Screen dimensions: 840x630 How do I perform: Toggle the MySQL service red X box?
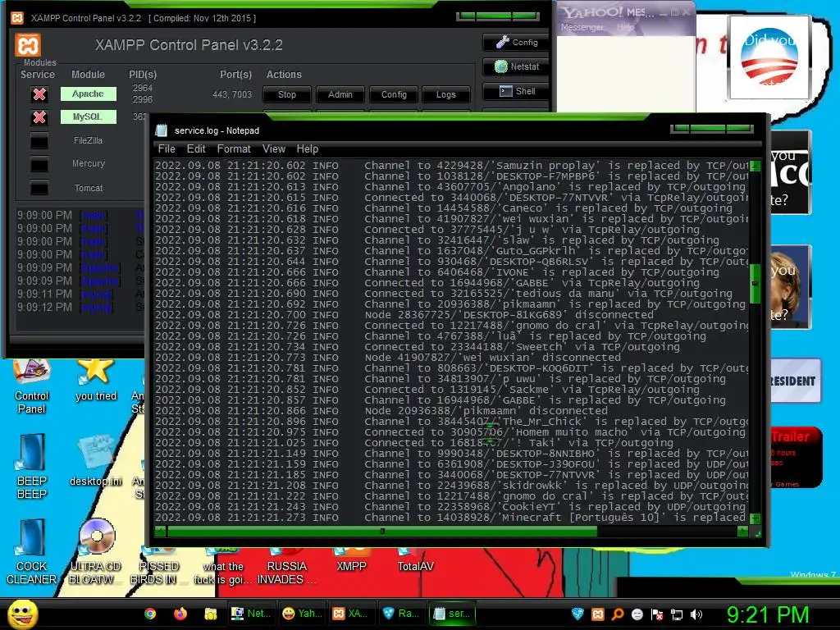(x=39, y=117)
